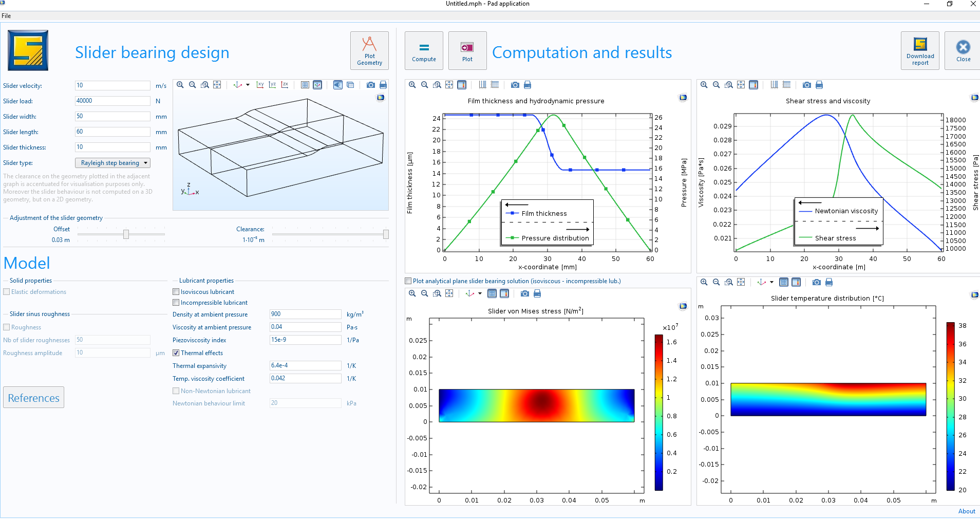The image size is (980, 519).
Task: Open view dropdown arrow in temperature plot toolbar
Action: click(x=771, y=282)
